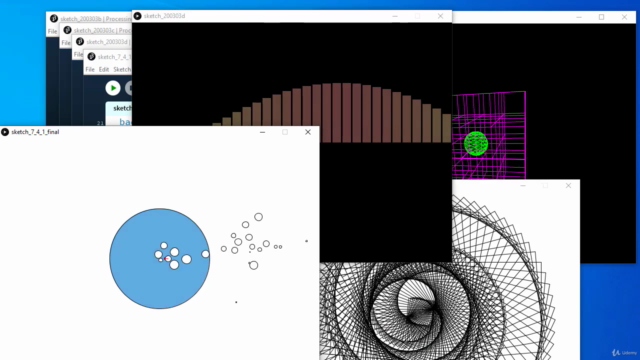Viewport: 640px width, 360px height.
Task: Close the sketch_7_4_1_final window
Action: coord(308,132)
